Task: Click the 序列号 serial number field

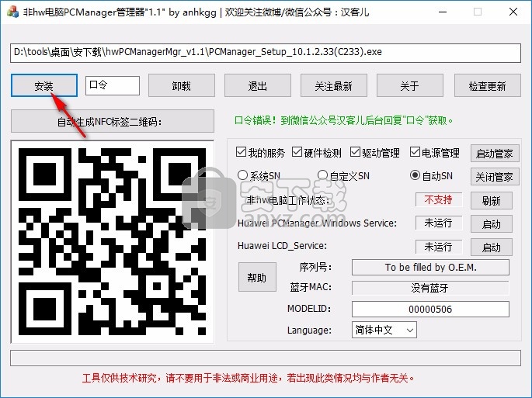Action: 430,268
